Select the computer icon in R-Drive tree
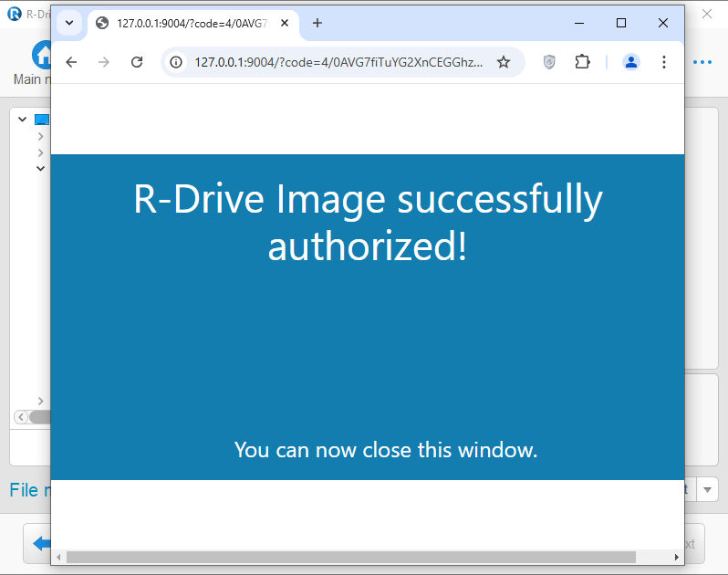This screenshot has width=728, height=575. pos(42,120)
